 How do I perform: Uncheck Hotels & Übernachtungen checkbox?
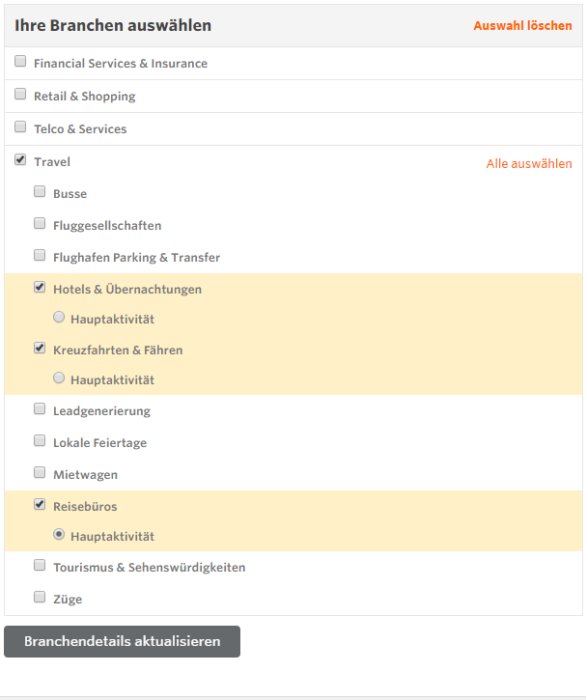(x=40, y=287)
